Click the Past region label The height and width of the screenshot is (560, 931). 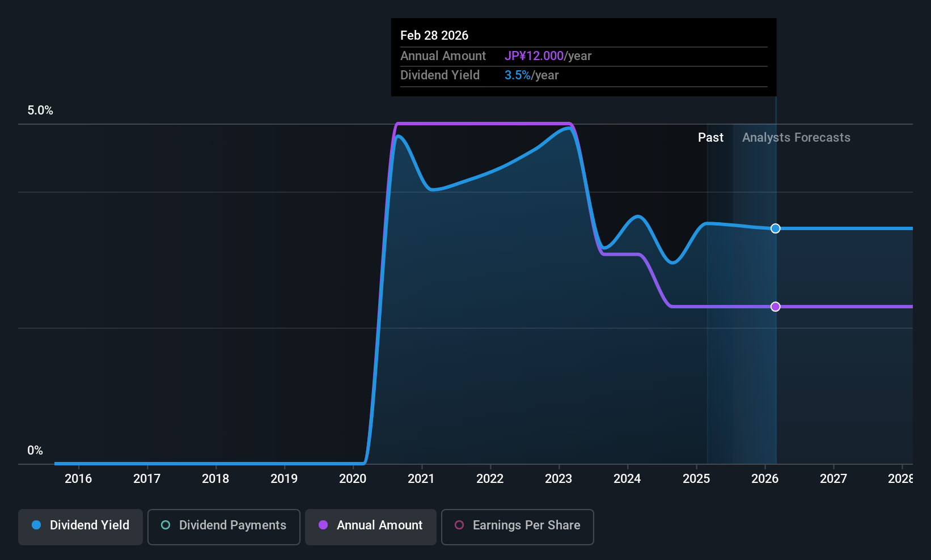tap(710, 138)
